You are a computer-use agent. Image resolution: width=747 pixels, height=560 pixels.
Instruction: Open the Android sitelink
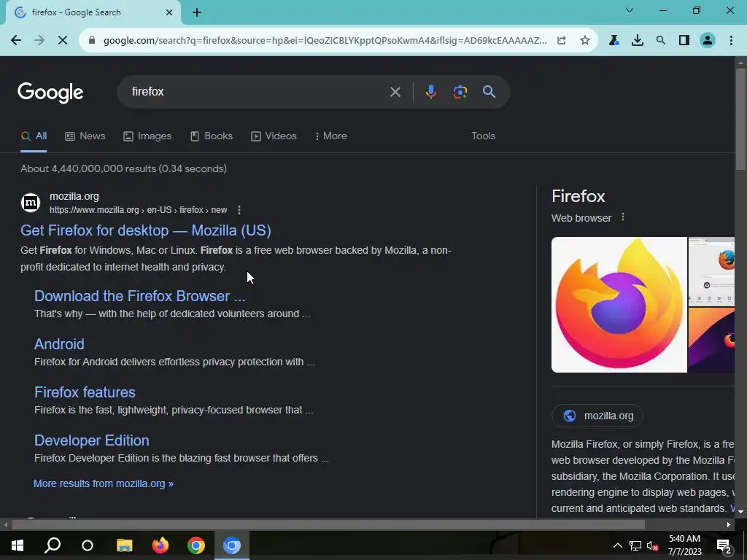(x=59, y=344)
